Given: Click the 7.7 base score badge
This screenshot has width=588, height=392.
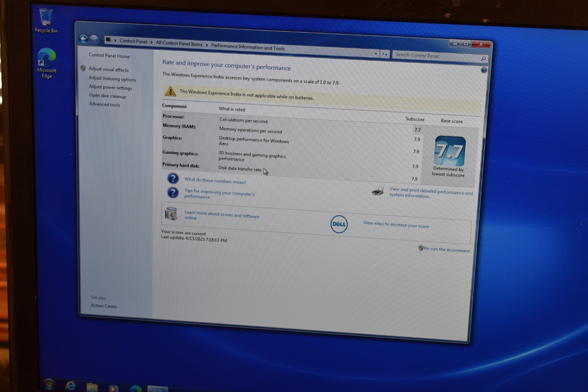Looking at the screenshot, I should (x=449, y=151).
